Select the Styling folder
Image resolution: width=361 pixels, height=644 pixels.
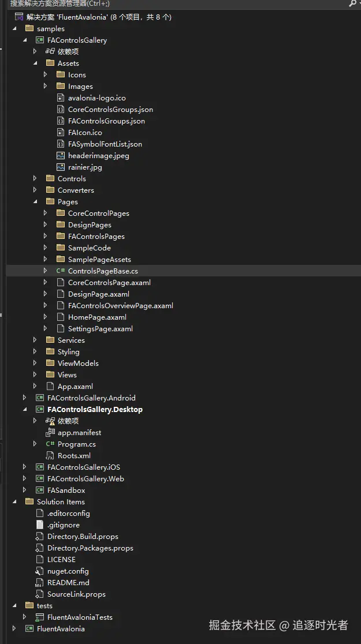pos(68,351)
